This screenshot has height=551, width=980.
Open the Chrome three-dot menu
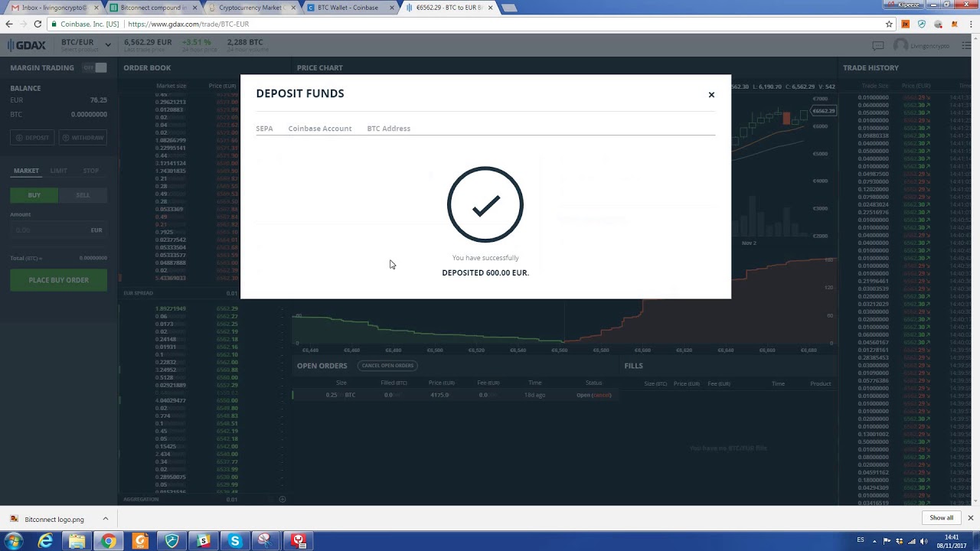click(x=970, y=24)
